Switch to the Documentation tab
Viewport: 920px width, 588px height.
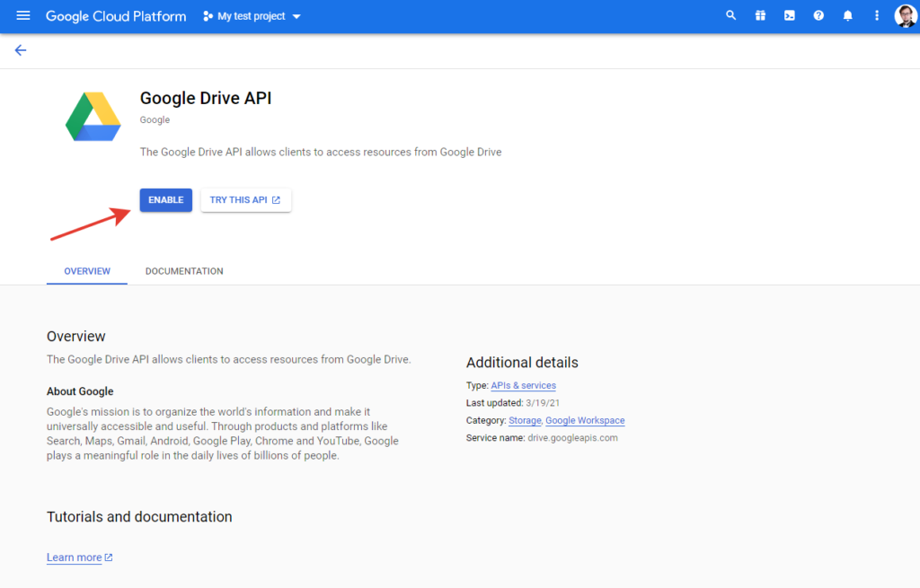(184, 271)
